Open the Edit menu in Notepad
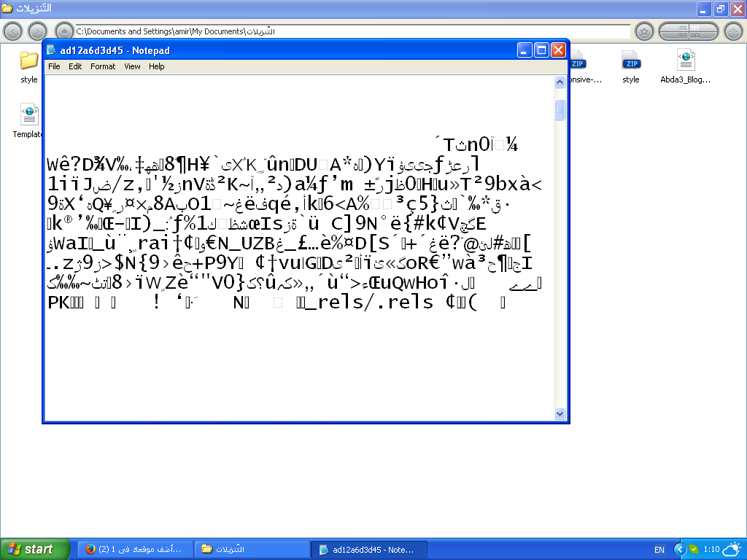Screen dimensions: 747x560 coord(75,66)
